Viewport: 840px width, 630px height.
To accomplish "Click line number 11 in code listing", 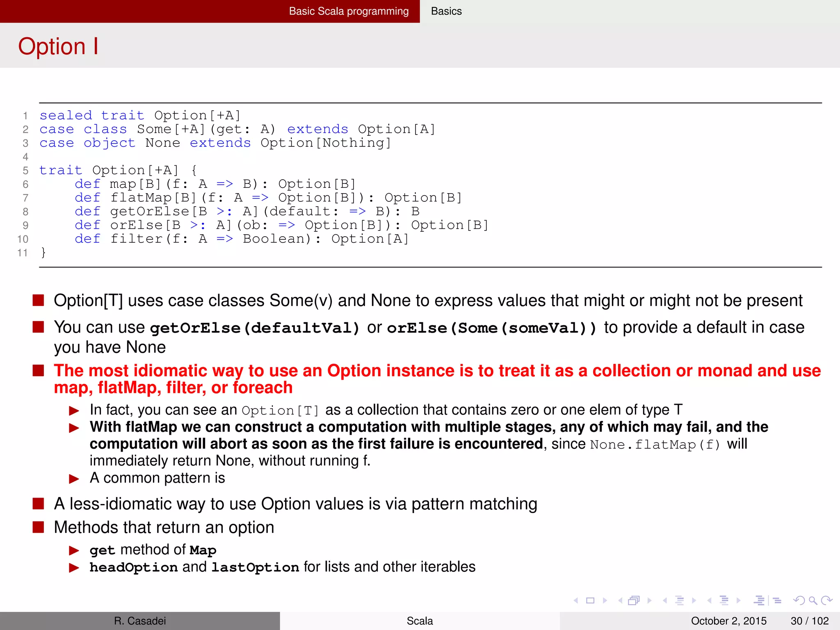I will 23,253.
